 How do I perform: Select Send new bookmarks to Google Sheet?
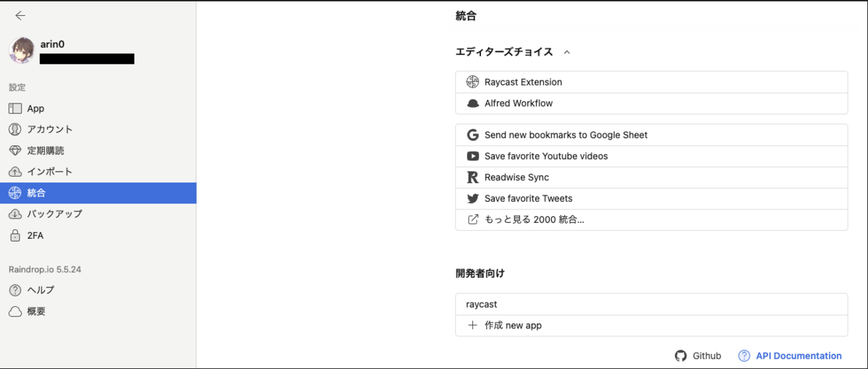coord(651,135)
